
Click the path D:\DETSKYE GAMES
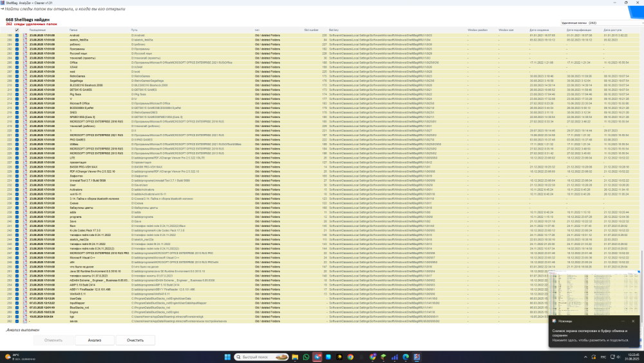coord(144,90)
